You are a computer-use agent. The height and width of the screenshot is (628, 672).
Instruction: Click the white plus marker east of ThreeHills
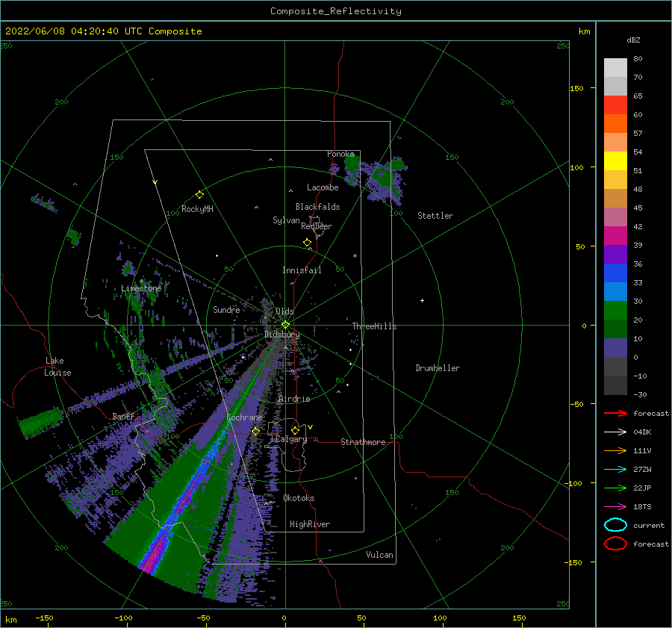(x=422, y=300)
